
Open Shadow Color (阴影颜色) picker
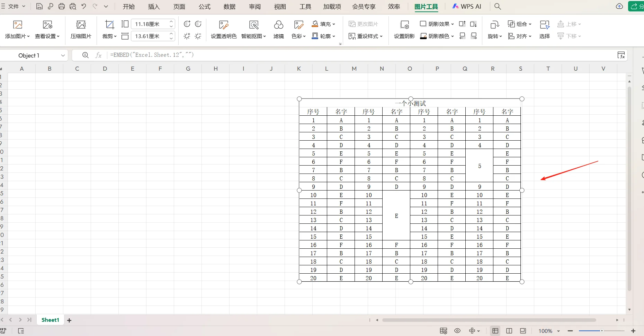click(437, 36)
